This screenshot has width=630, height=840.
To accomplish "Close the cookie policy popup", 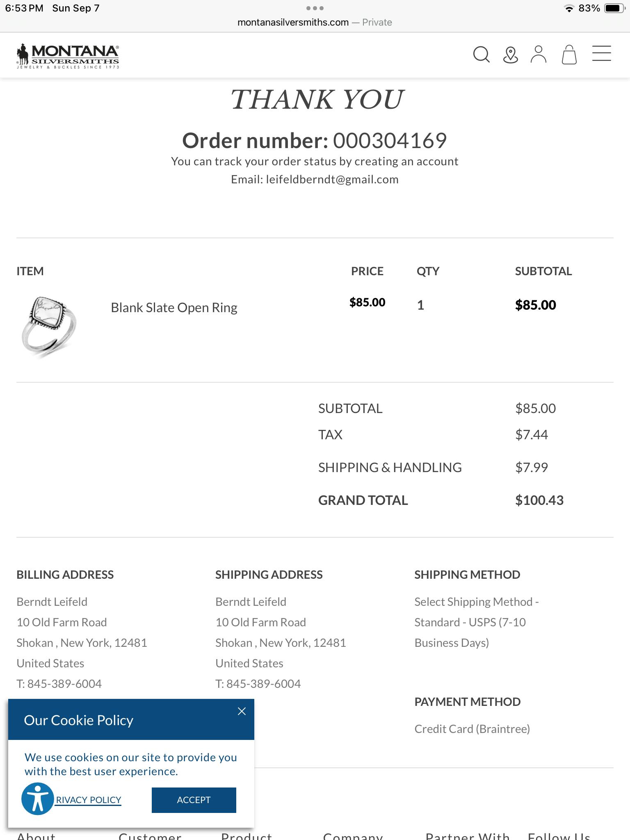I will (242, 711).
